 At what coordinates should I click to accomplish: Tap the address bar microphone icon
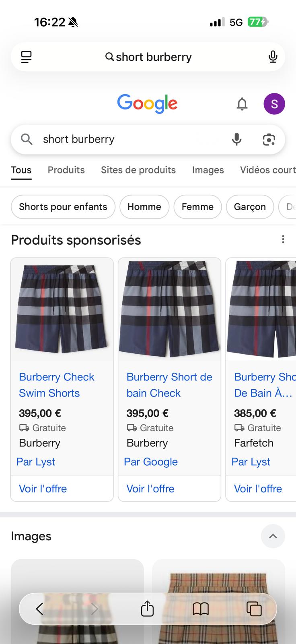point(273,57)
